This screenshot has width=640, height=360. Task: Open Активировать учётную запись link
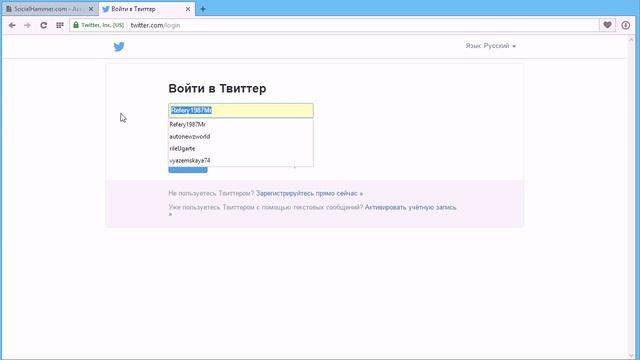pyautogui.click(x=410, y=207)
